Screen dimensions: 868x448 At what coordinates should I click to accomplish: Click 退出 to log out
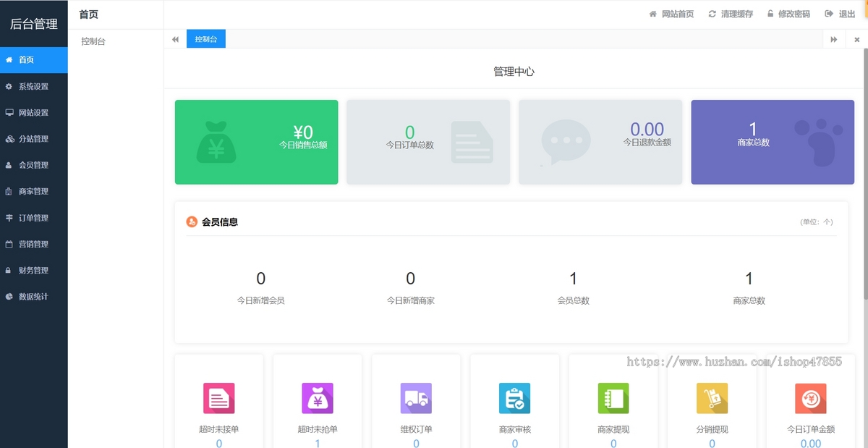(840, 14)
